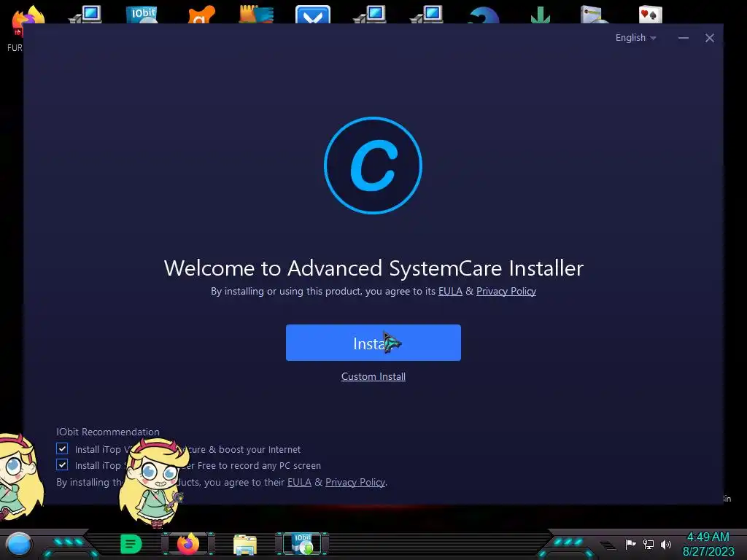Close the Advanced SystemCare installer window
Viewport: 747px width, 560px height.
pos(709,38)
